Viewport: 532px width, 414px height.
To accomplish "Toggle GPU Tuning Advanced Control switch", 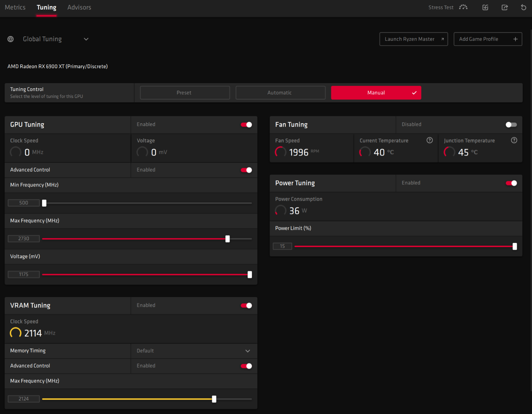I will point(246,170).
